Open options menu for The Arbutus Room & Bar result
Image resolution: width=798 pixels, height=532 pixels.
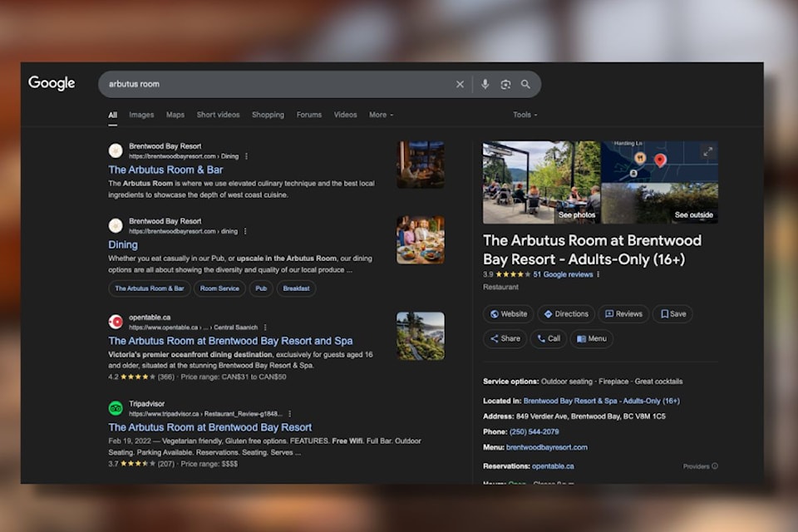(246, 156)
